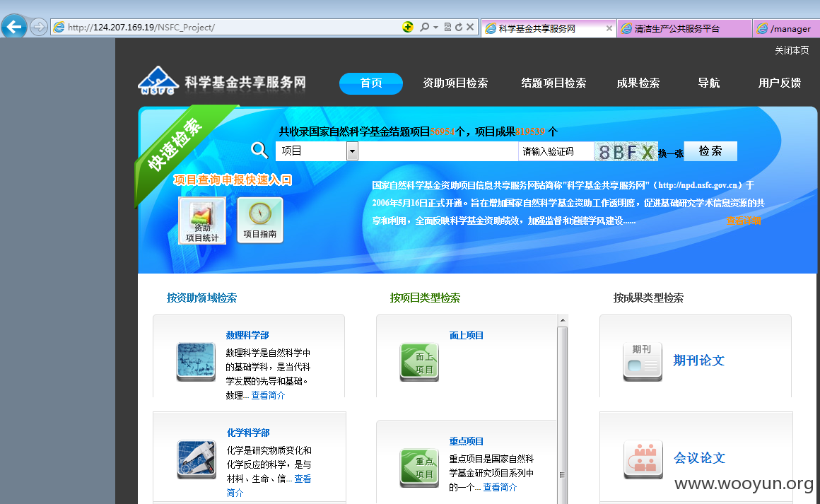Click the 快速检索 green ribbon banner
Viewport: 820px width, 504px height.
tap(176, 144)
